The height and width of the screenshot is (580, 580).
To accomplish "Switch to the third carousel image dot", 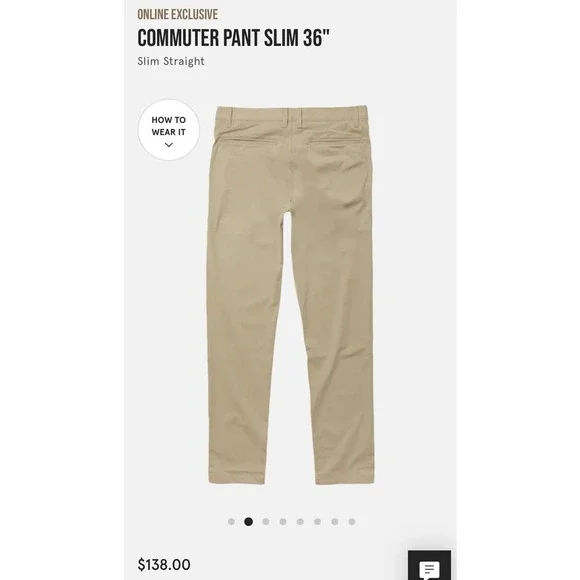I will [266, 522].
